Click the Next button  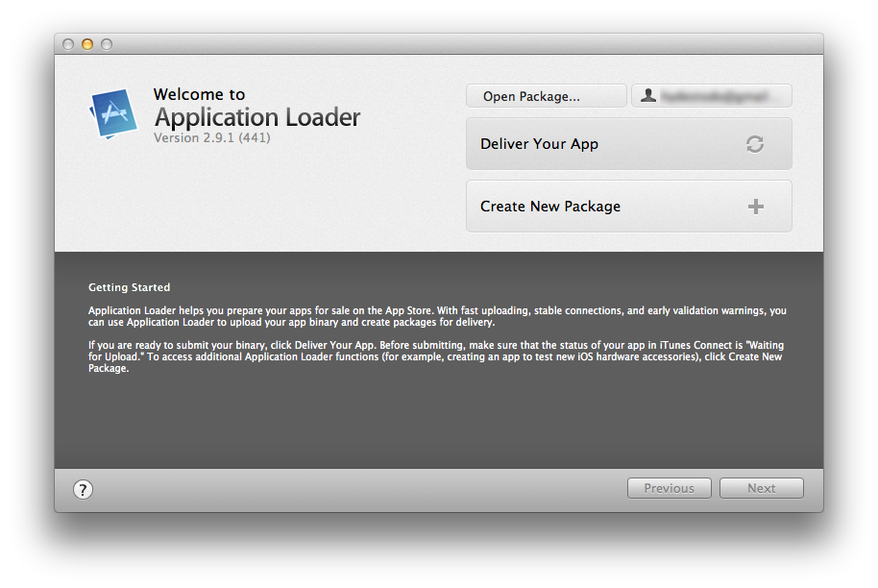tap(762, 488)
